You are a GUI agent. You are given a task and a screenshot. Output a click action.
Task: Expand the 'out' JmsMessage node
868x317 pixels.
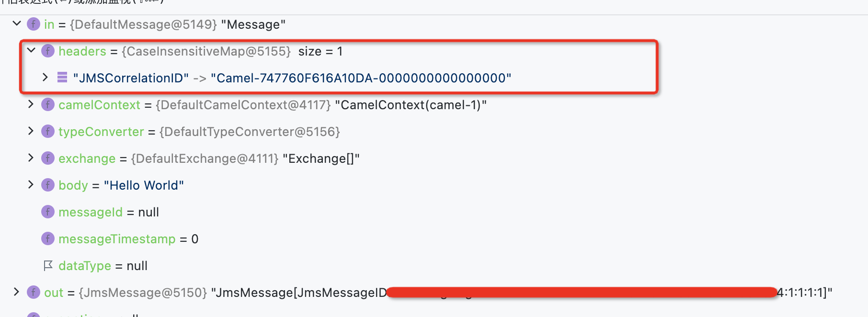(16, 292)
